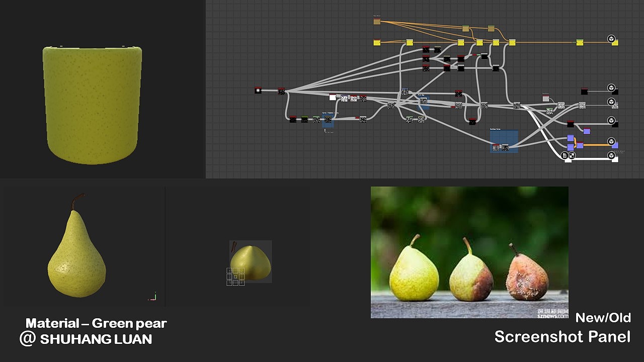Click the New/Old label
The width and height of the screenshot is (644, 362).
pos(603,317)
